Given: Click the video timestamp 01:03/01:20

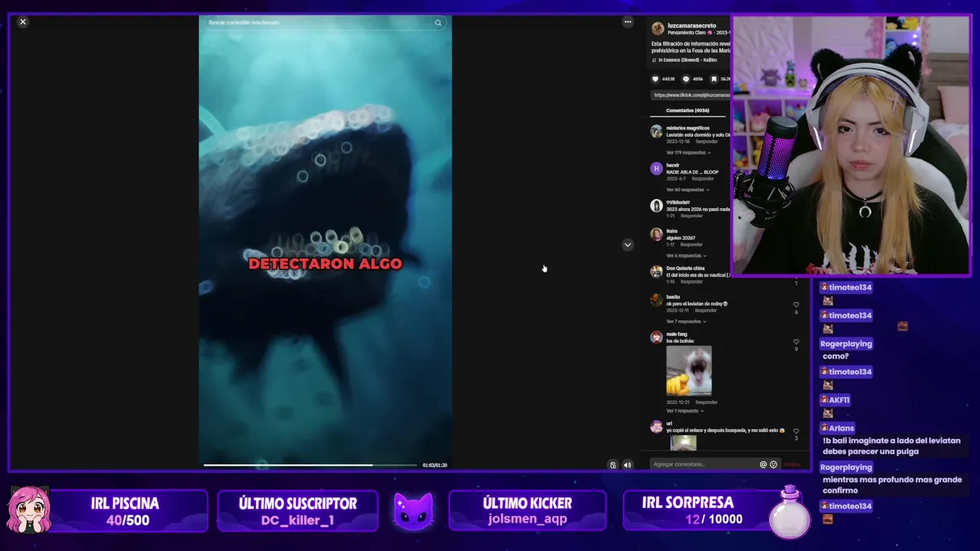Looking at the screenshot, I should tap(435, 465).
